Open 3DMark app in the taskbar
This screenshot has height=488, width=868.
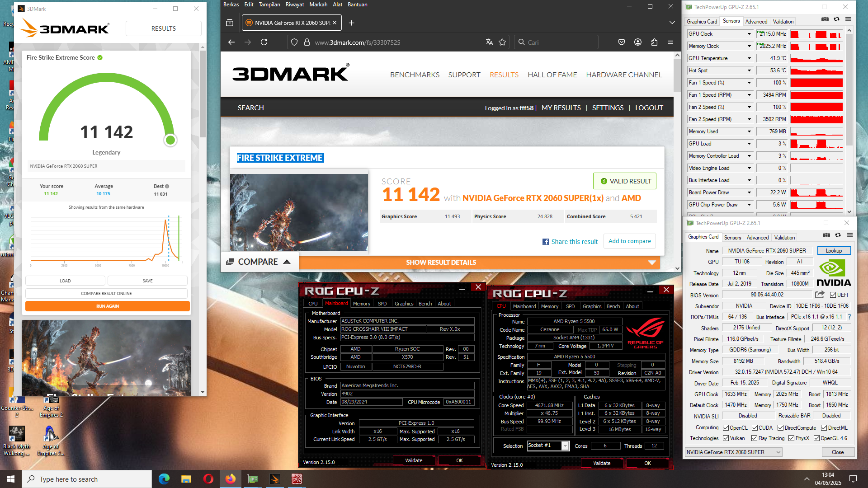(x=275, y=479)
